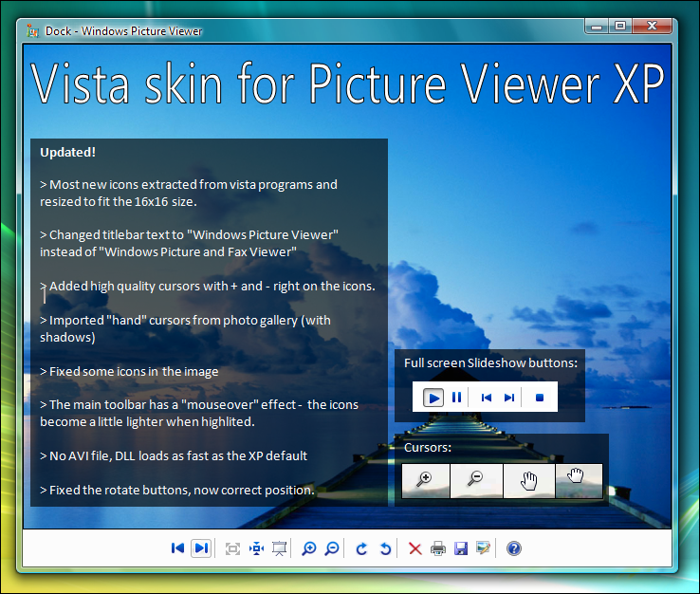This screenshot has height=594, width=700.
Task: Go to the previous image in toolbar
Action: (x=177, y=548)
